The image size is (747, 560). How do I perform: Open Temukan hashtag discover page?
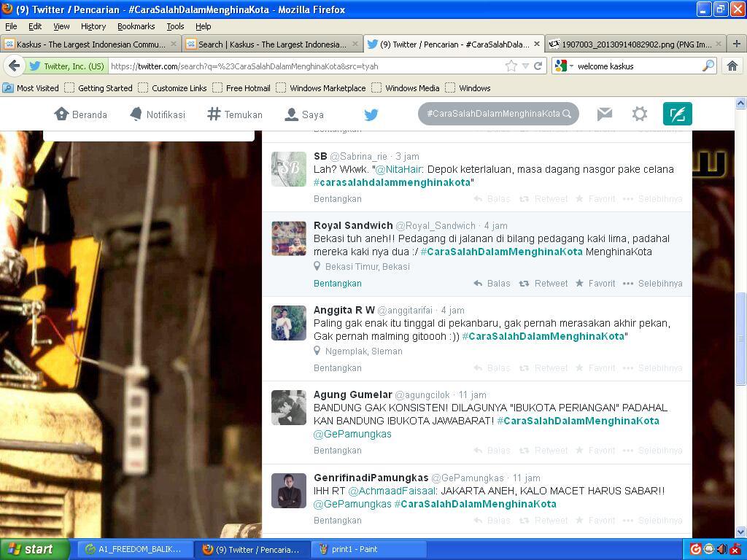point(235,114)
